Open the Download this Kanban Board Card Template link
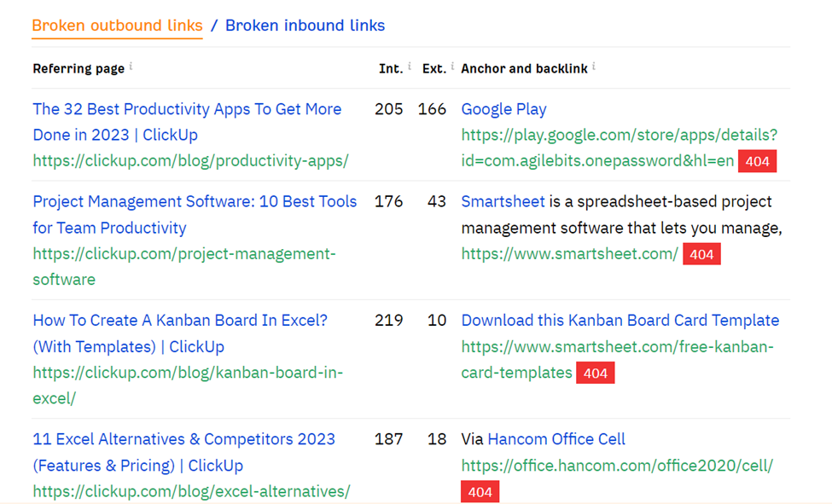832x504 pixels. [620, 320]
